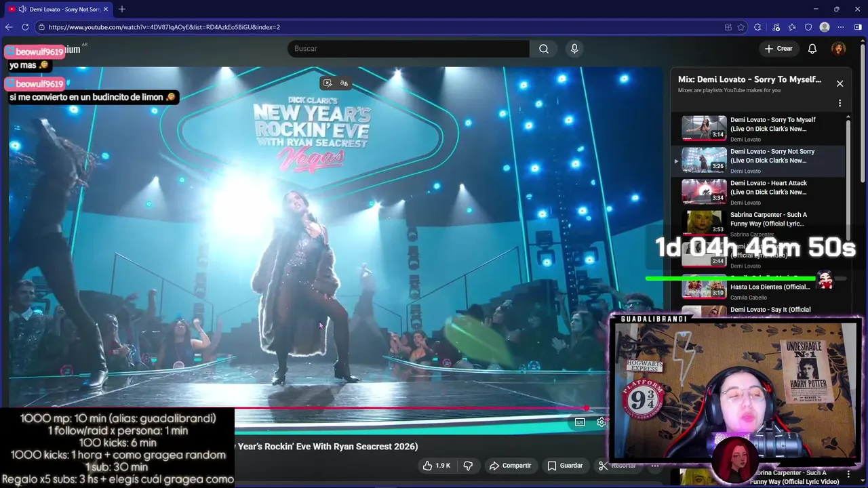Screen dimensions: 868x488
Task: Like the video with 1.9 K likes
Action: click(x=436, y=466)
